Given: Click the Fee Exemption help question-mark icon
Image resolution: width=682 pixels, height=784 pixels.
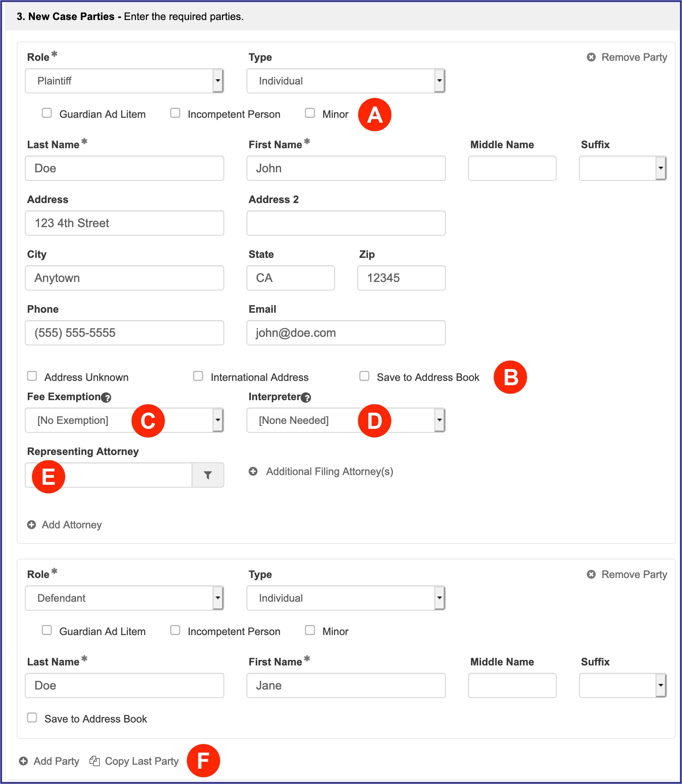Looking at the screenshot, I should (107, 398).
